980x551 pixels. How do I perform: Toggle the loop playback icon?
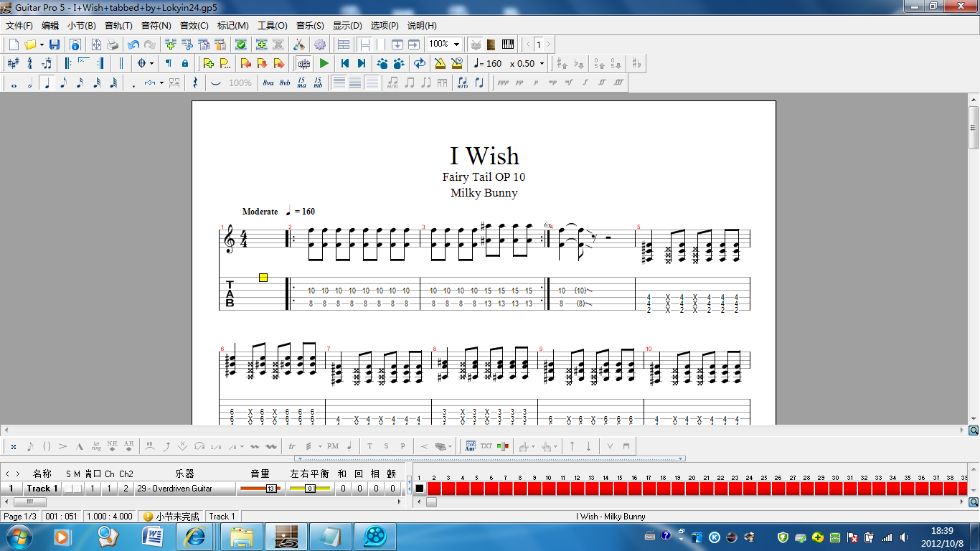[420, 63]
